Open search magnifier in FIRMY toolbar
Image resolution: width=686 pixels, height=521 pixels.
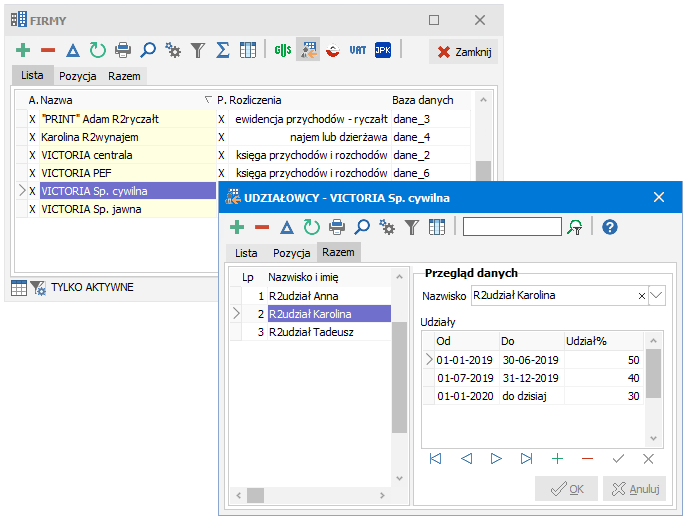[x=148, y=50]
